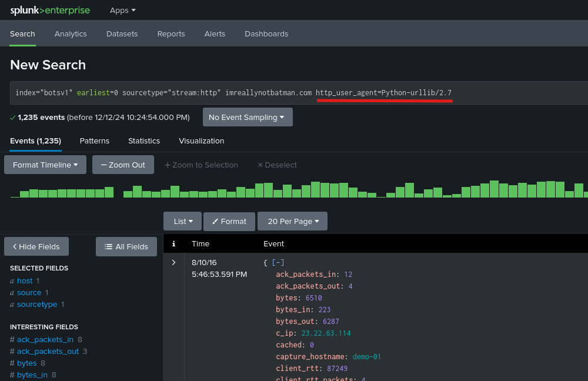This screenshot has width=588, height=381.
Task: Open the List view dropdown
Action: 183,221
